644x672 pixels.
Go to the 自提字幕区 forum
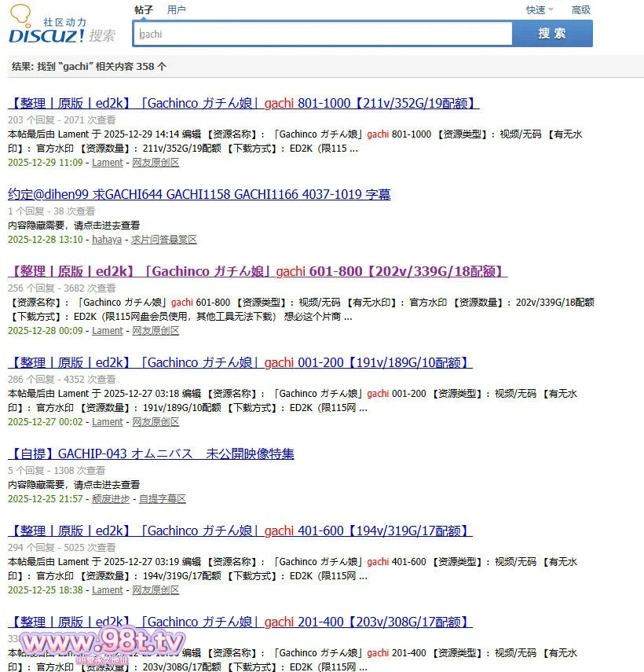[162, 499]
